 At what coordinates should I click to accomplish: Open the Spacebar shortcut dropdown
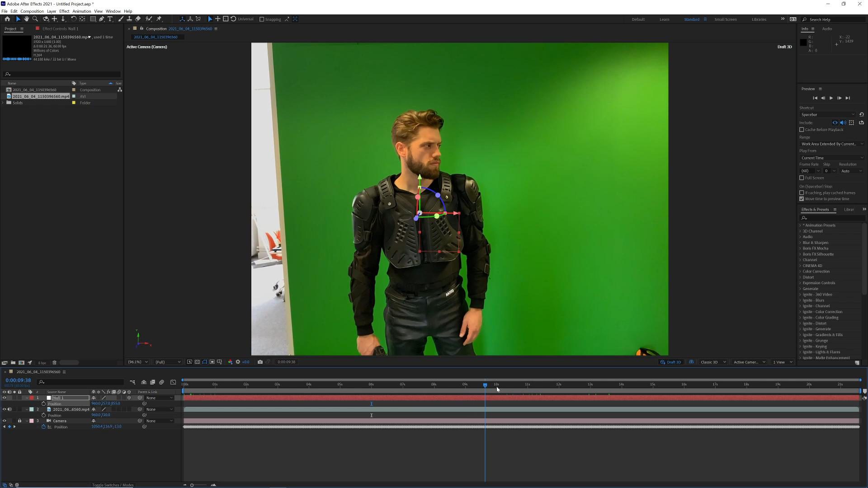828,115
